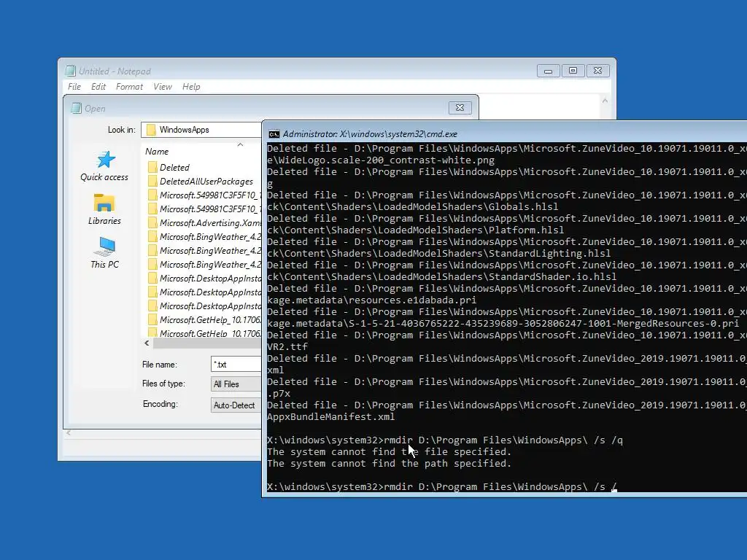The width and height of the screenshot is (747, 560).
Task: Minimize the Notepad window
Action: pos(548,71)
